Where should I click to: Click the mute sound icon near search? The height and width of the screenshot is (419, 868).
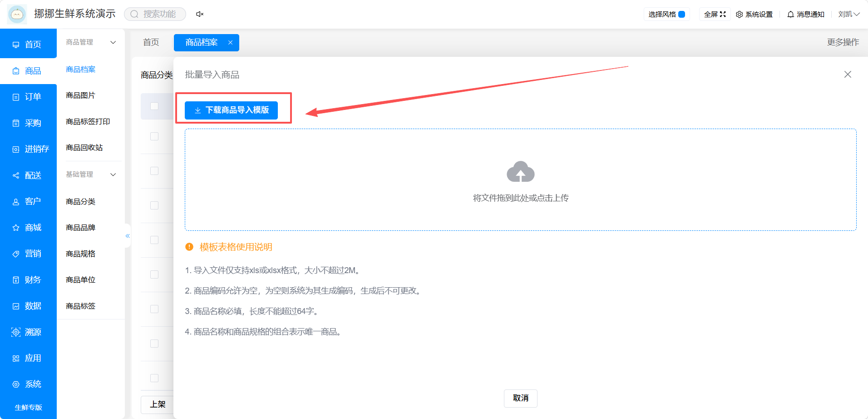pyautogui.click(x=199, y=14)
